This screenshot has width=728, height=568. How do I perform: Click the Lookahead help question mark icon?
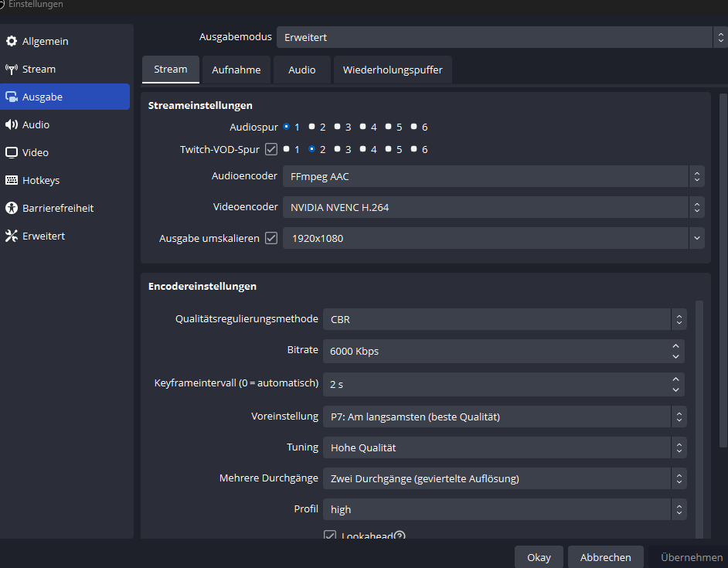pos(400,536)
